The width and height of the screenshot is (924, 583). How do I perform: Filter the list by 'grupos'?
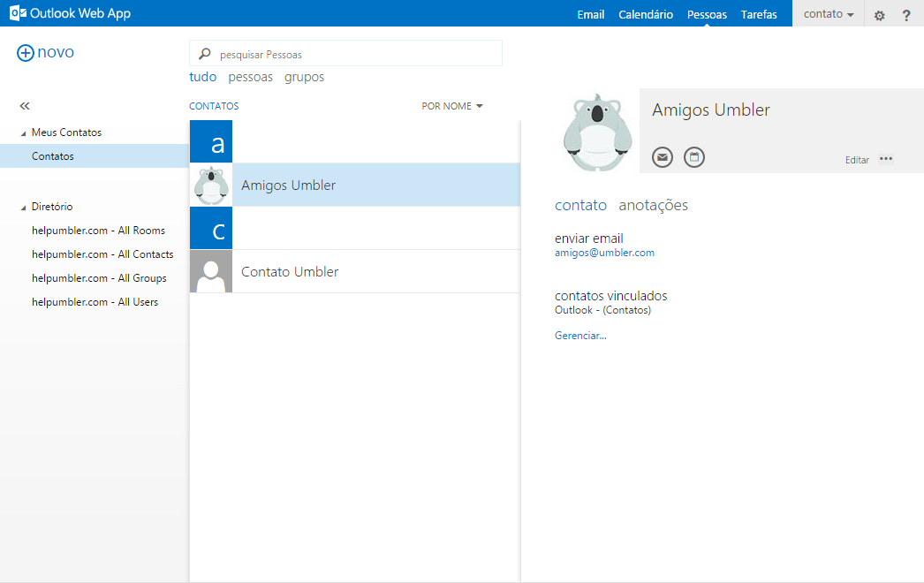coord(304,77)
